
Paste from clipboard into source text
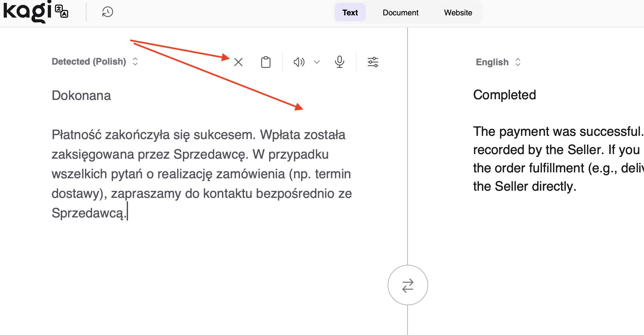(266, 62)
